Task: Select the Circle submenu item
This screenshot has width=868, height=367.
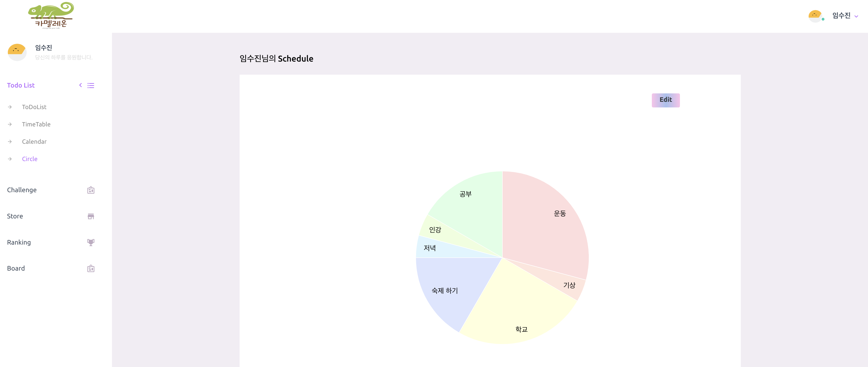Action: [x=30, y=159]
